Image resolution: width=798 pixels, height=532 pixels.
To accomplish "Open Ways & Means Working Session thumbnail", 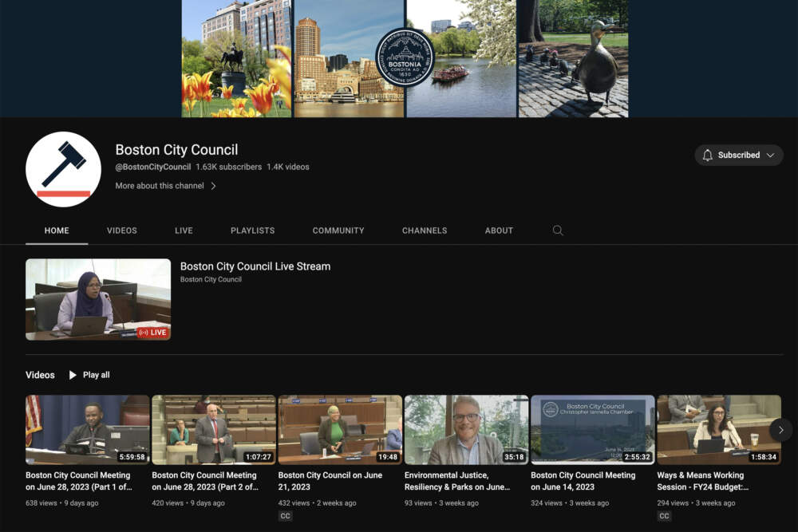I will point(719,430).
